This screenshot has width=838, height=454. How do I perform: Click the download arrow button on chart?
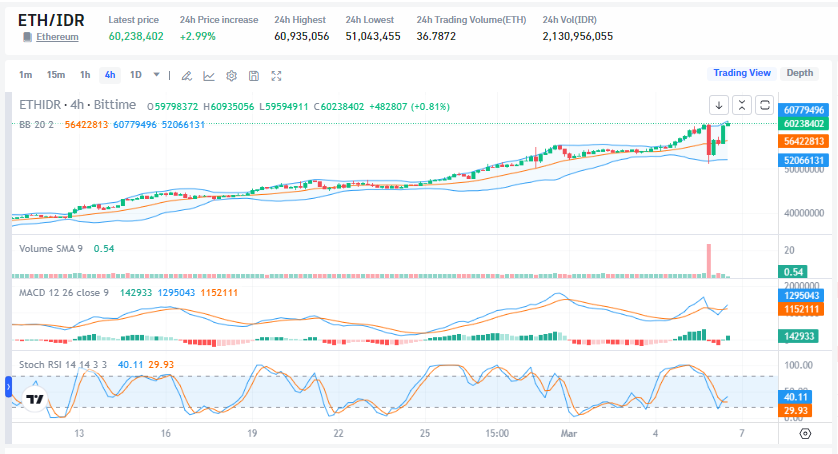tap(719, 105)
